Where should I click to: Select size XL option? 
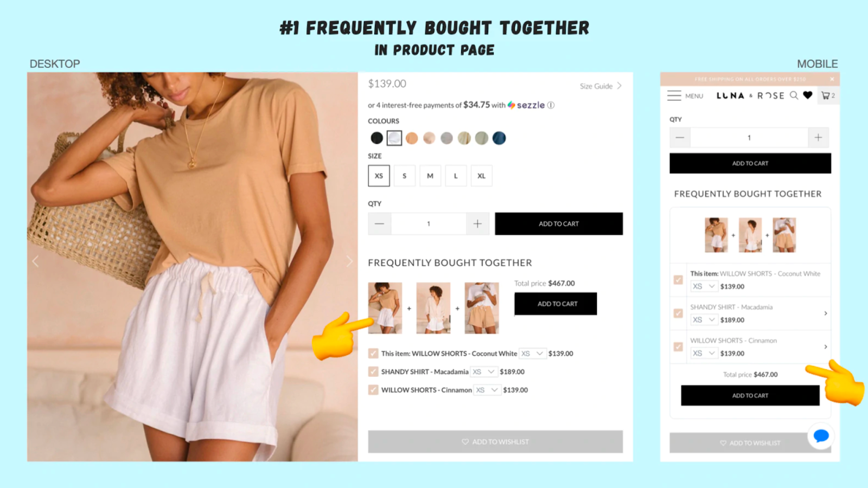coord(481,176)
